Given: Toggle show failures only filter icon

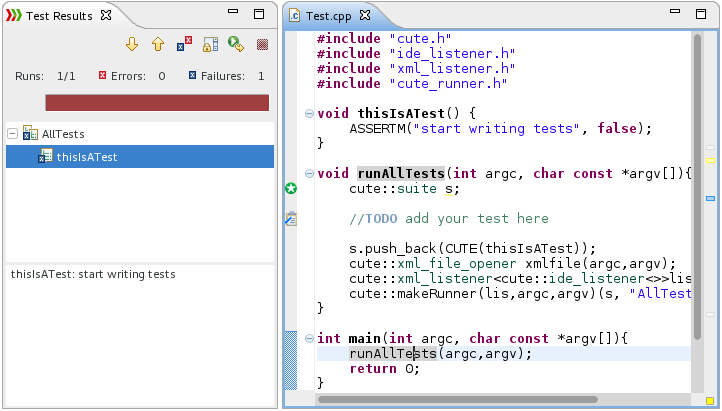Looking at the screenshot, I should point(184,44).
